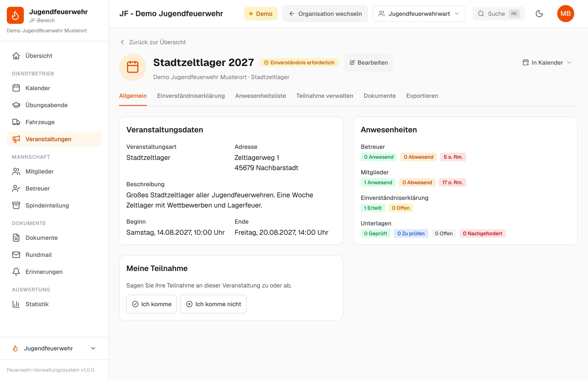Open the Exportieren tab
The image size is (588, 380).
click(422, 96)
